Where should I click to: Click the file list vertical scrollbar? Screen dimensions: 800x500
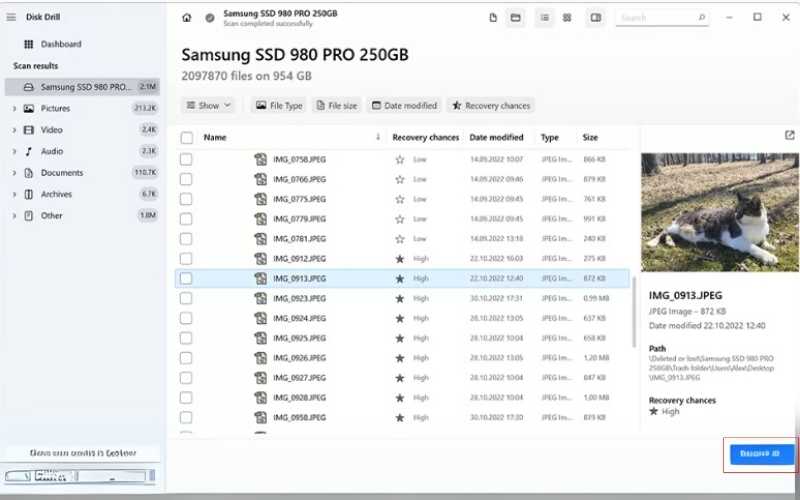634,312
